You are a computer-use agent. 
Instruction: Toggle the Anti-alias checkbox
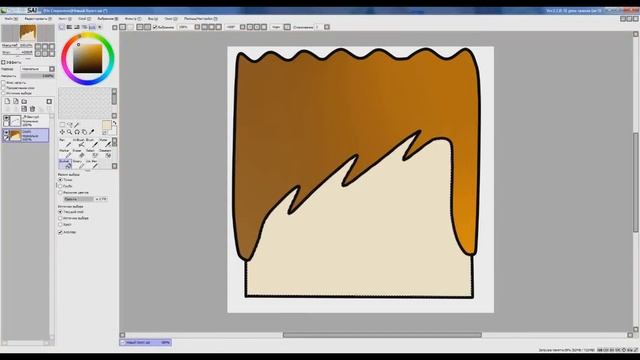pyautogui.click(x=60, y=232)
